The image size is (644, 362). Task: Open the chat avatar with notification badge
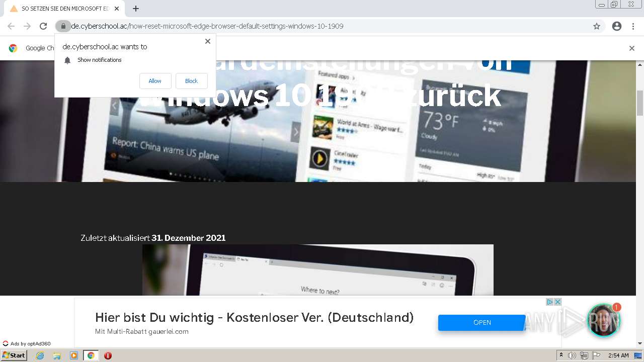pyautogui.click(x=603, y=320)
